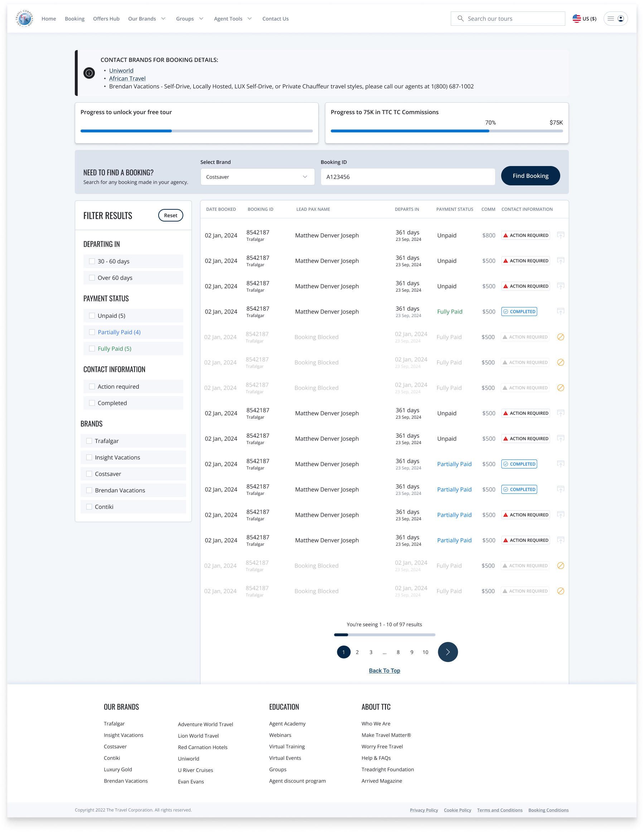Click the search magnifier icon
The image size is (644, 832).
[x=460, y=18]
